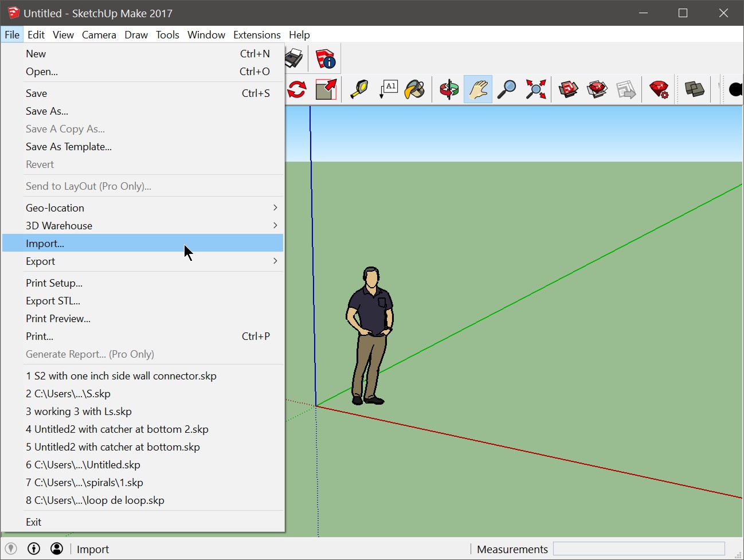
Task: Choose Print Setup... menu entry
Action: [143, 283]
